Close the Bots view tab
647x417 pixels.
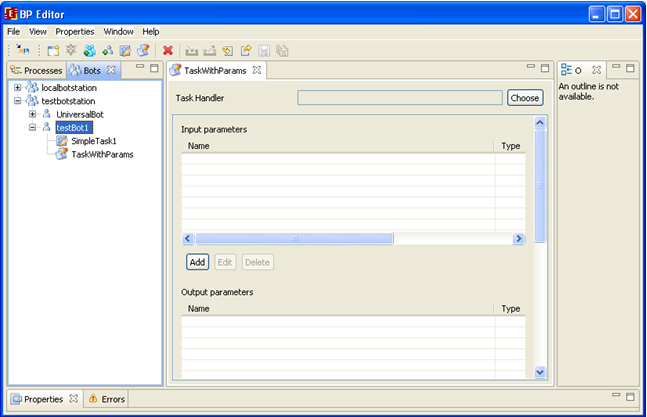111,70
